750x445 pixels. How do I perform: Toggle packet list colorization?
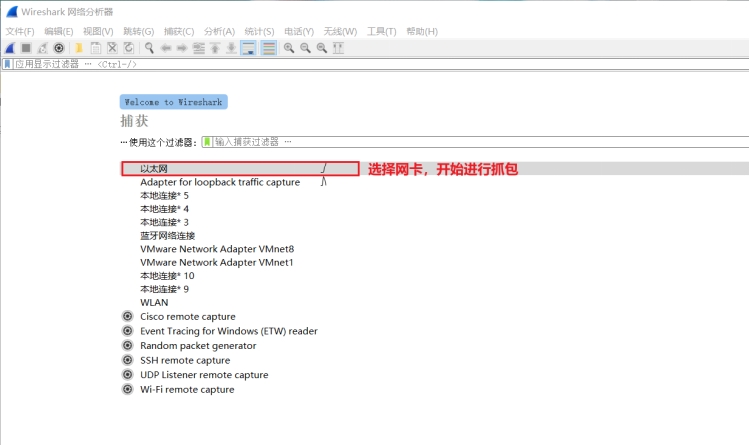point(269,48)
